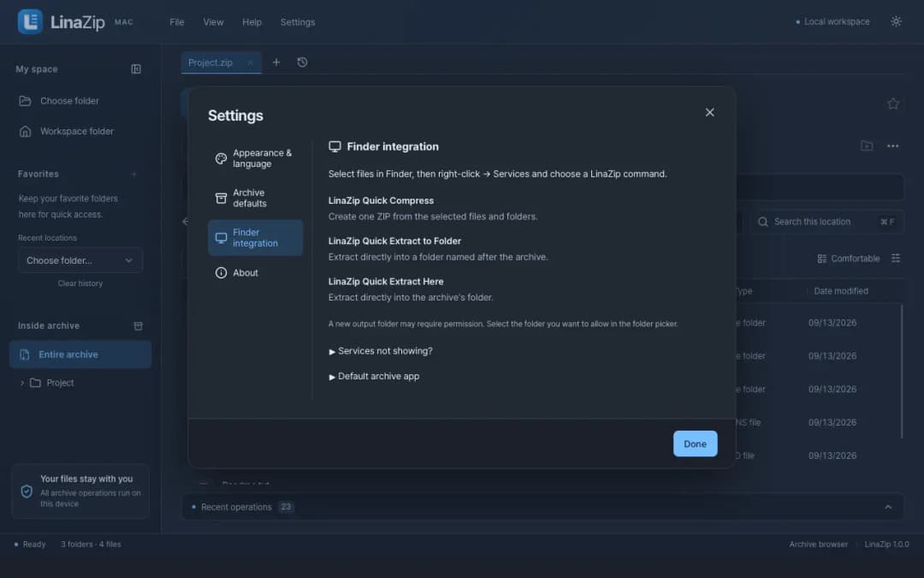The height and width of the screenshot is (578, 924).
Task: Change the Comfortable density setting
Action: coord(849,259)
